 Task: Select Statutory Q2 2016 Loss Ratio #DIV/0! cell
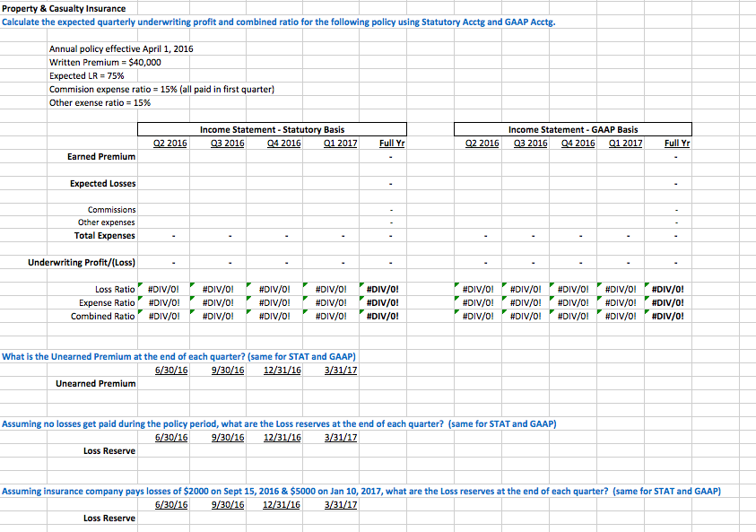point(163,290)
